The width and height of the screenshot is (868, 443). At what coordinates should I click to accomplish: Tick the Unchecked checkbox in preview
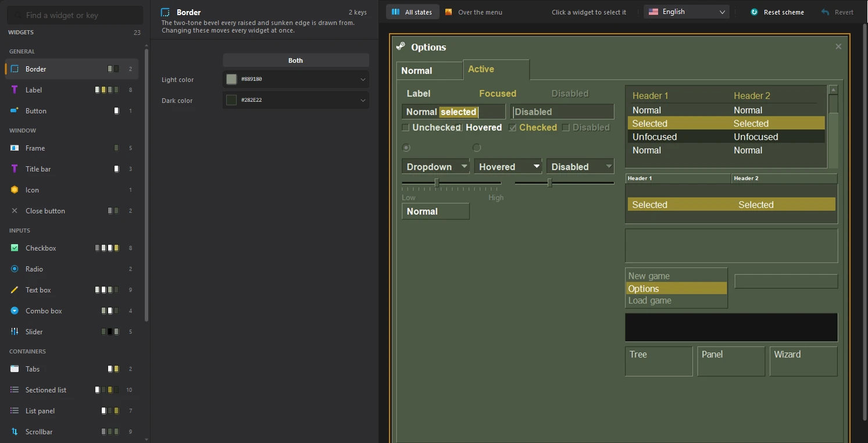406,128
